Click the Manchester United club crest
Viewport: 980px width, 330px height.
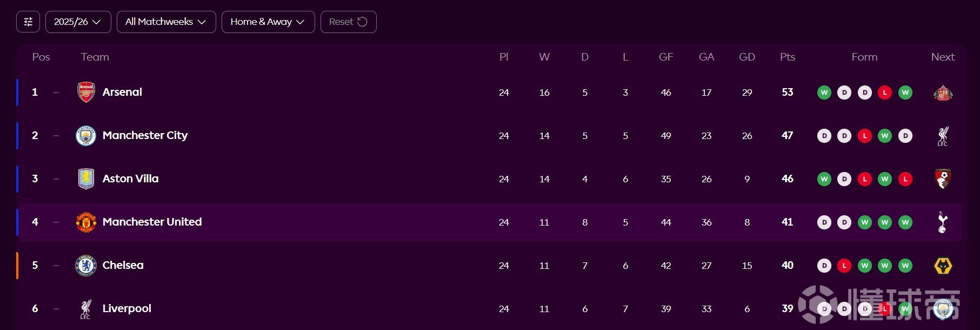[86, 222]
